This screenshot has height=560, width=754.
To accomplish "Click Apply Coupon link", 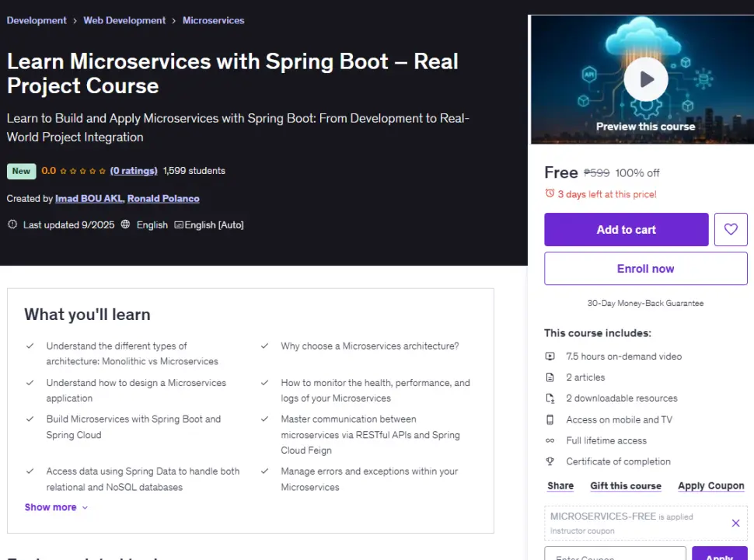I will (x=710, y=485).
